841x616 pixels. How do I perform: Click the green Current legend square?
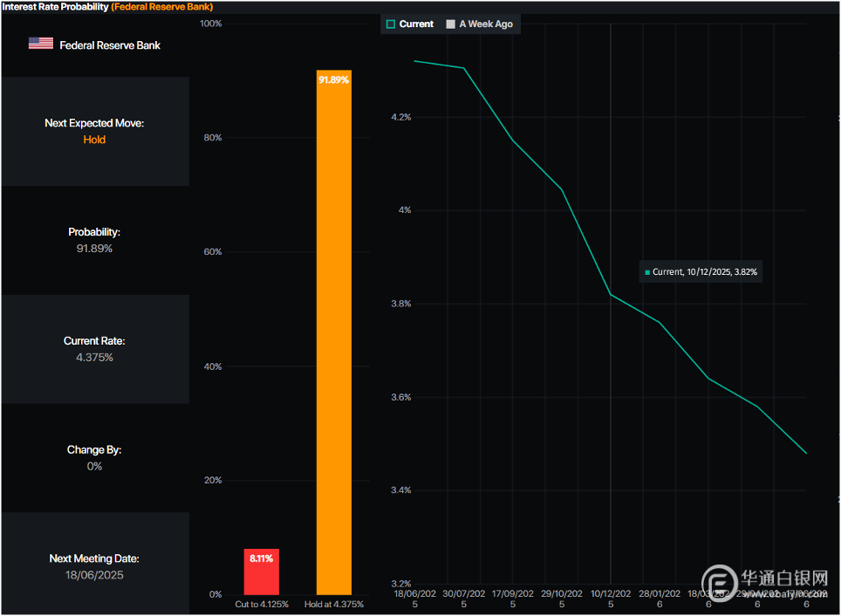(391, 24)
